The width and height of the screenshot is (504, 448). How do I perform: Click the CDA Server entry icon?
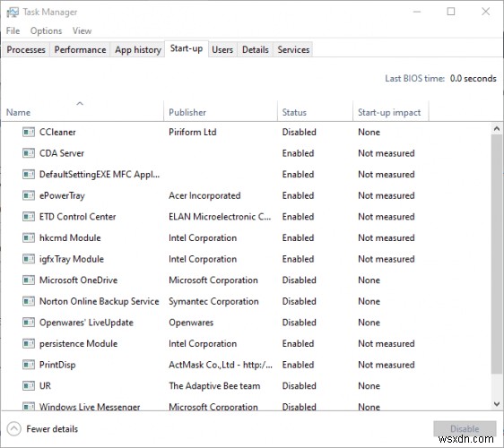coord(29,153)
